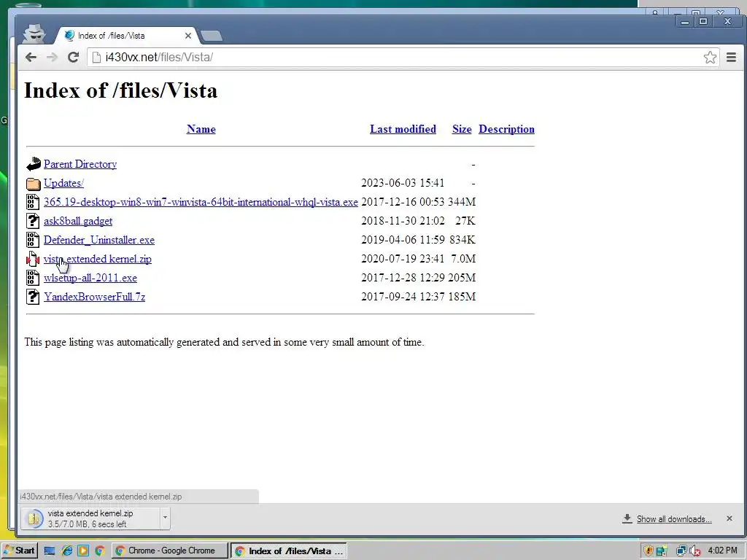The height and width of the screenshot is (560, 747).
Task: Sort the listing by Description
Action: 506,129
